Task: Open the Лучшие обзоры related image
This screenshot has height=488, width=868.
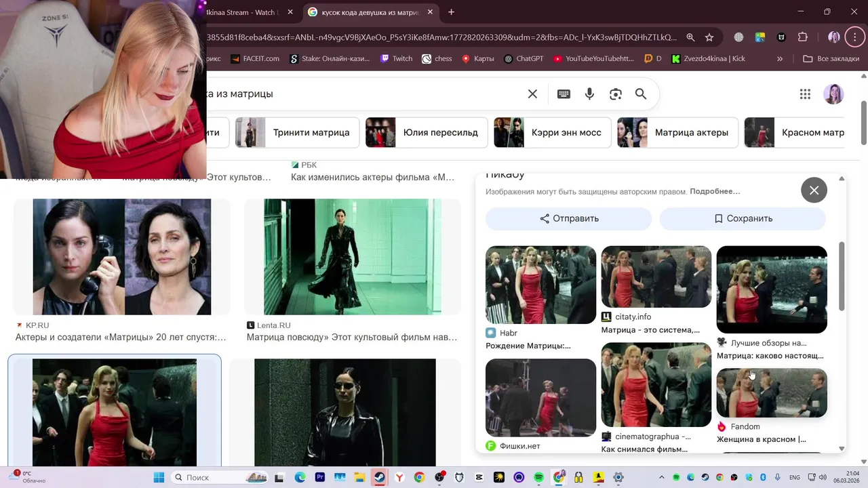Action: coord(772,289)
